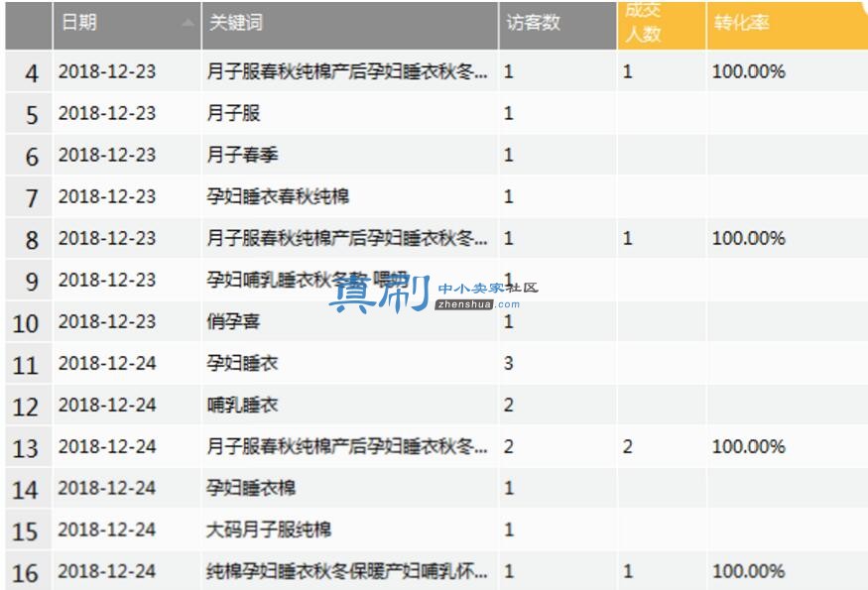Click the keyword cell in row 4
The width and height of the screenshot is (868, 590).
click(x=350, y=71)
